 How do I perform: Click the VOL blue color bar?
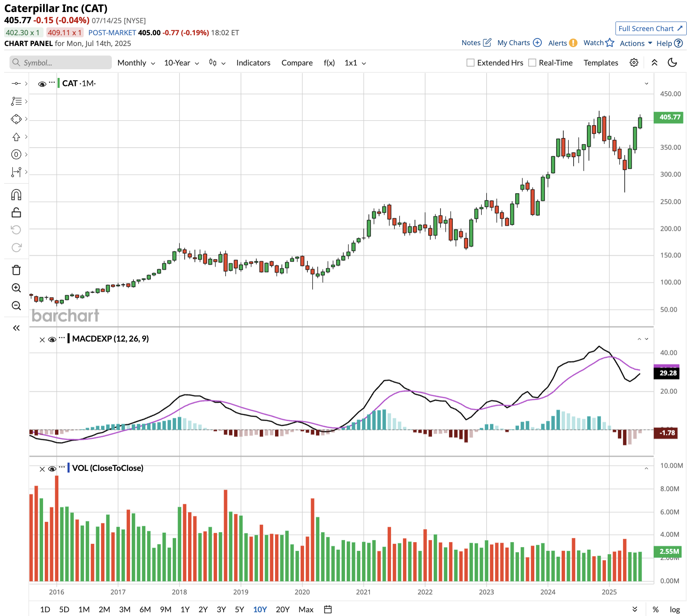click(x=68, y=468)
